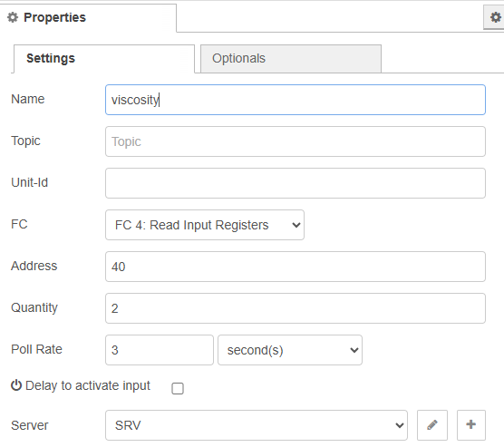
Task: Open the FC function code dropdown
Action: [205, 225]
